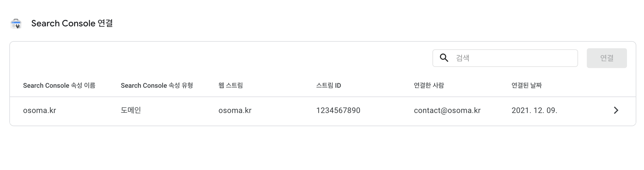Click contact@osoma.kr email cell

click(447, 111)
